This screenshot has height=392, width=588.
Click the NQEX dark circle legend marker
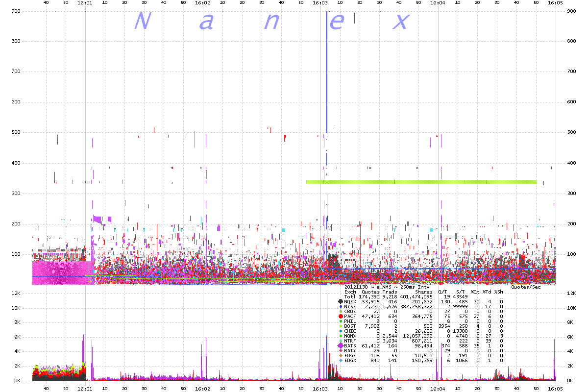pos(341,301)
